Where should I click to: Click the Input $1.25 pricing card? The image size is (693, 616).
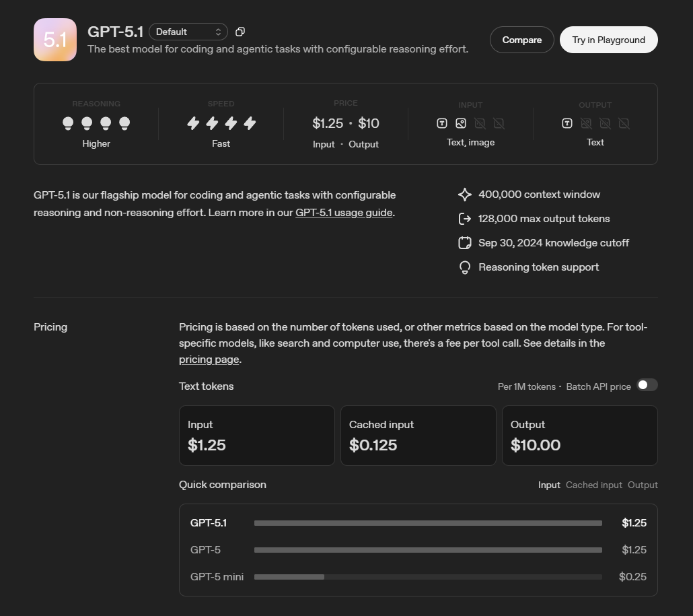pyautogui.click(x=257, y=436)
